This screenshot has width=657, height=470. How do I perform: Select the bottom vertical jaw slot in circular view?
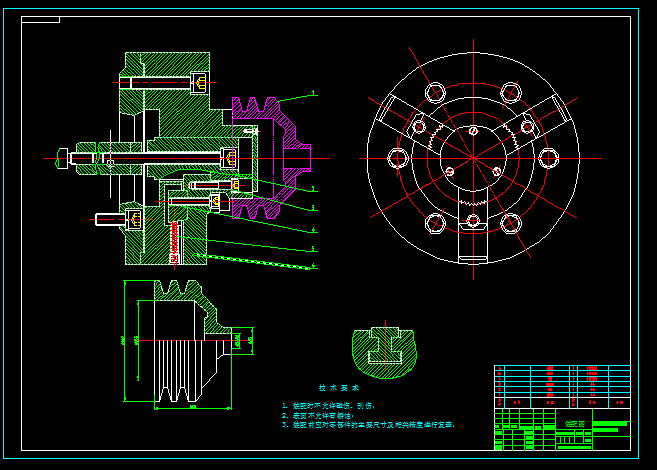click(x=473, y=226)
